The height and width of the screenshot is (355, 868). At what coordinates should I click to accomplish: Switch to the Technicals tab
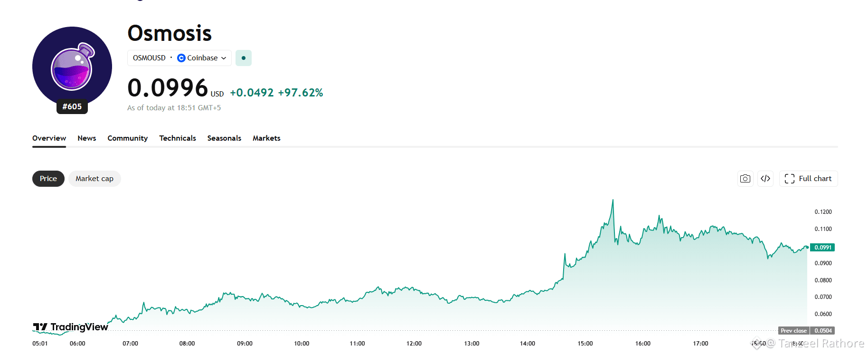pyautogui.click(x=178, y=138)
